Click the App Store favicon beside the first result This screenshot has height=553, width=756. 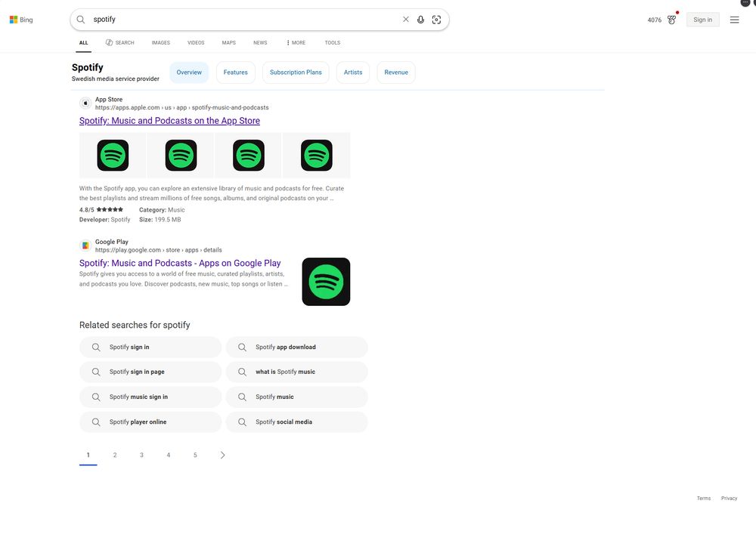pos(85,102)
